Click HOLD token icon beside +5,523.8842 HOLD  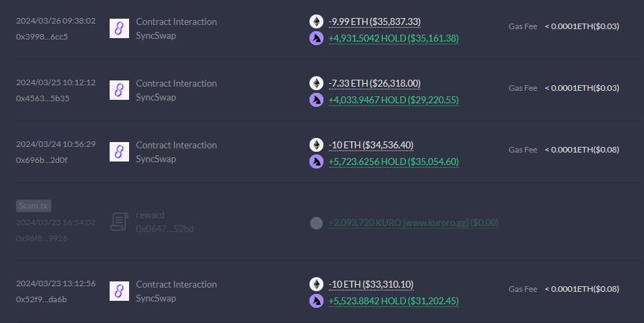(316, 301)
